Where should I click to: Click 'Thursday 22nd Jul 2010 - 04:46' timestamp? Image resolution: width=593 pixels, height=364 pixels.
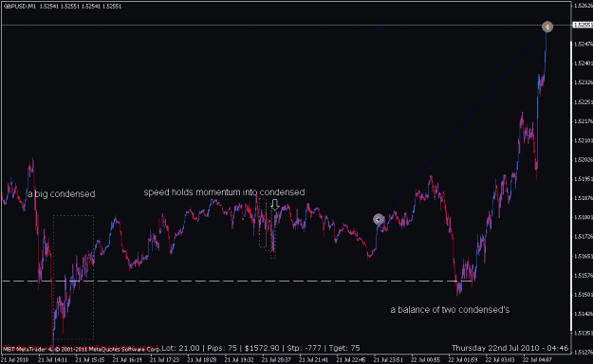[510, 348]
